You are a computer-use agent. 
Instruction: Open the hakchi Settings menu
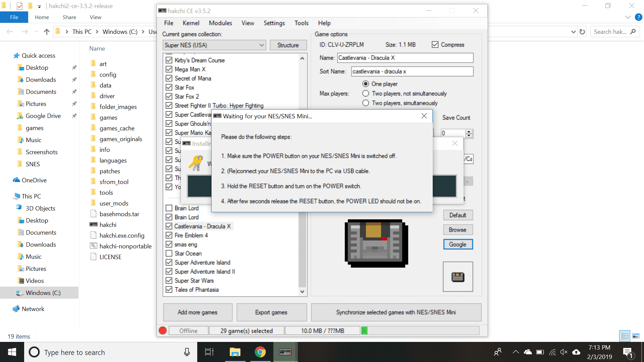tap(274, 23)
